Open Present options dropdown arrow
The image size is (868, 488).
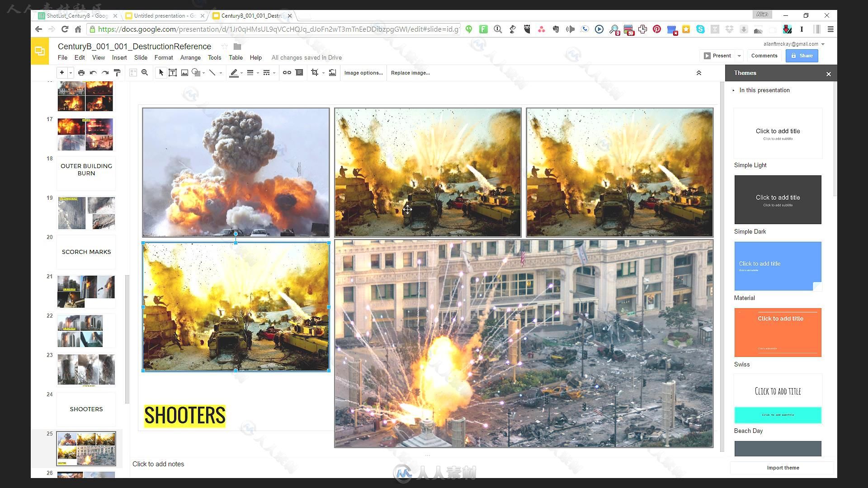pyautogui.click(x=739, y=56)
